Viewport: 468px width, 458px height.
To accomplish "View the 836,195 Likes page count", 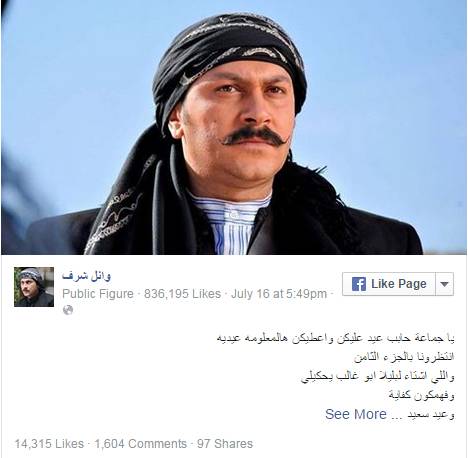I will [182, 294].
